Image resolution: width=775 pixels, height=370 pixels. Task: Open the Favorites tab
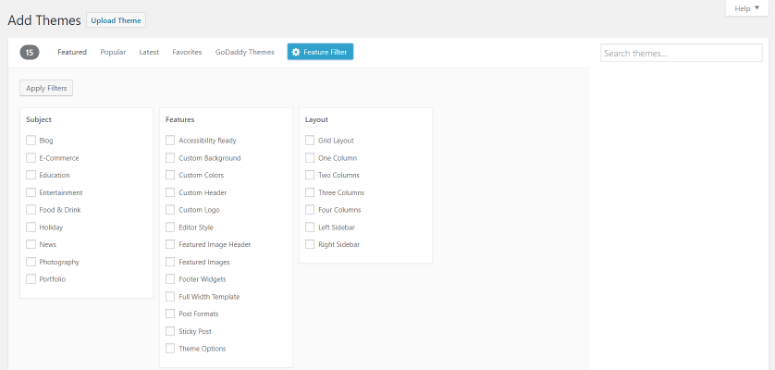pyautogui.click(x=187, y=52)
